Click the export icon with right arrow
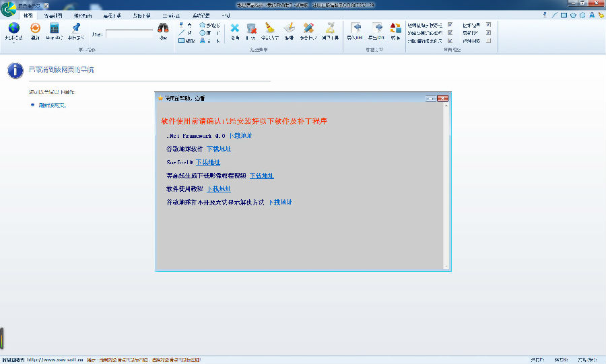This screenshot has height=364, width=606. pyautogui.click(x=377, y=28)
